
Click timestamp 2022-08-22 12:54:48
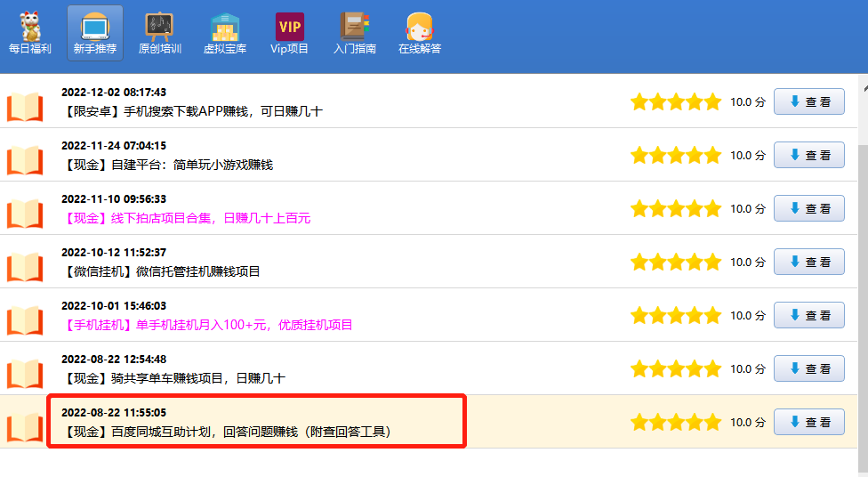[114, 359]
